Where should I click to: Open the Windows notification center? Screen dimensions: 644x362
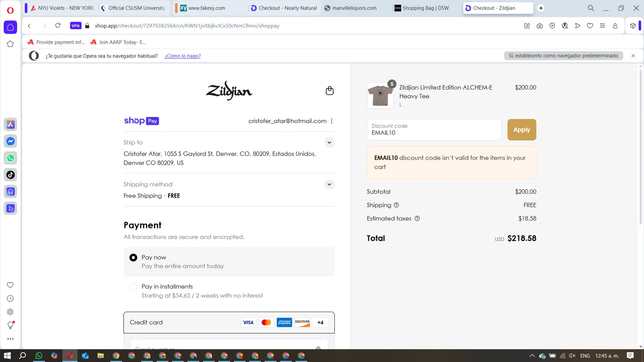(x=630, y=356)
